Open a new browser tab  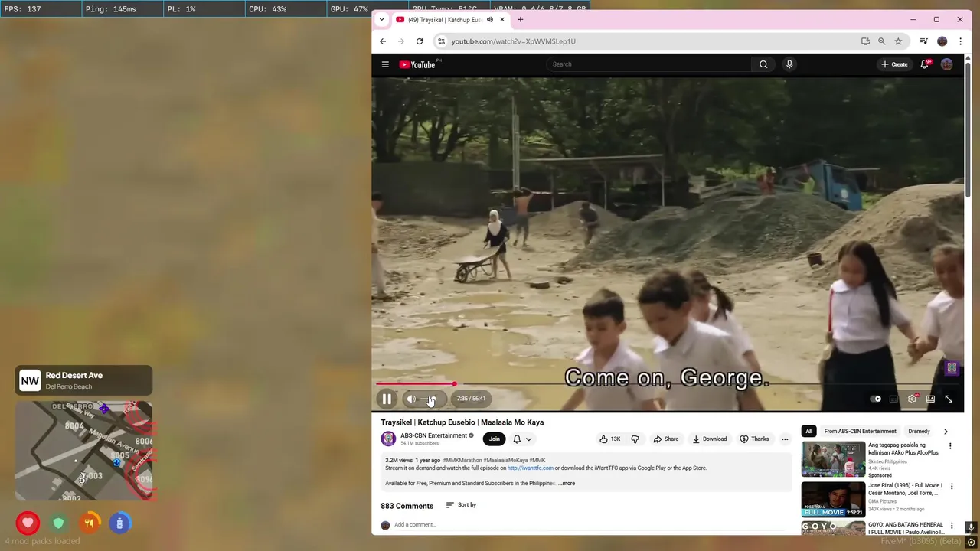(521, 20)
